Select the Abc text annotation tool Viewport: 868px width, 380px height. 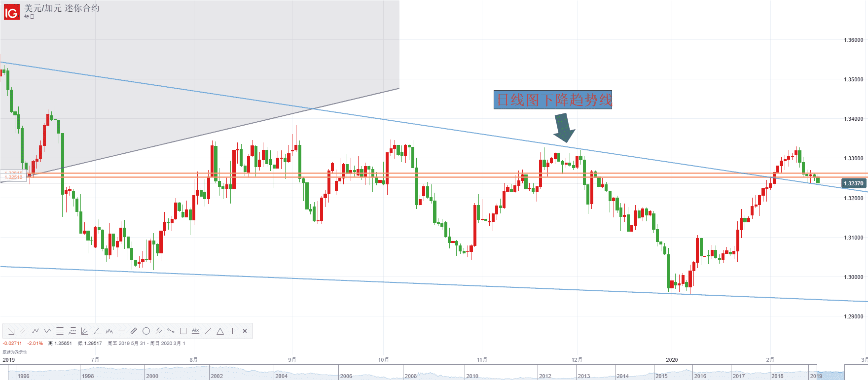pyautogui.click(x=195, y=331)
